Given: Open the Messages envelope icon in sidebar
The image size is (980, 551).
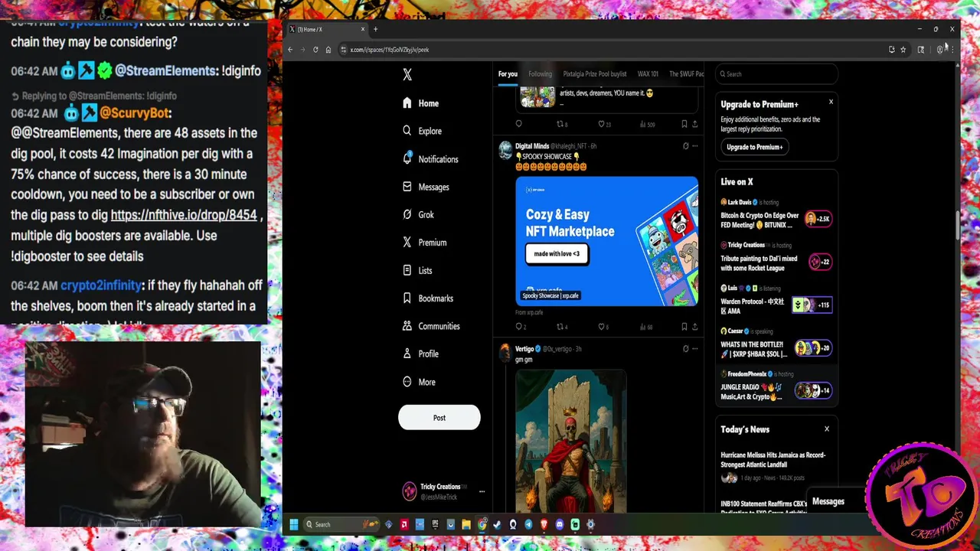Looking at the screenshot, I should click(407, 187).
